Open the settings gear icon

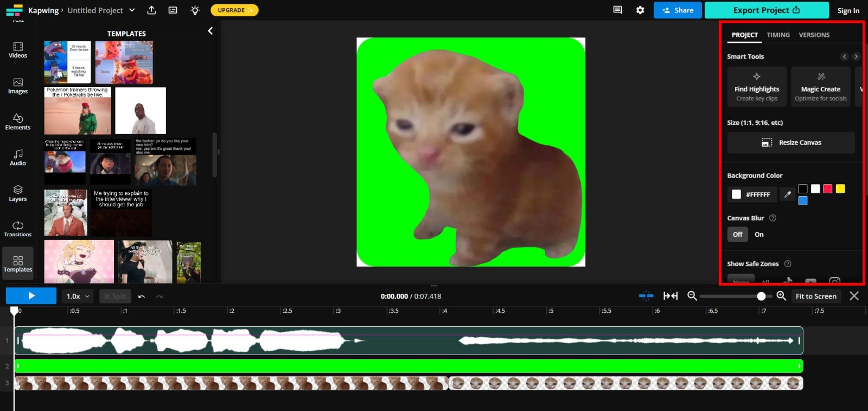640,10
